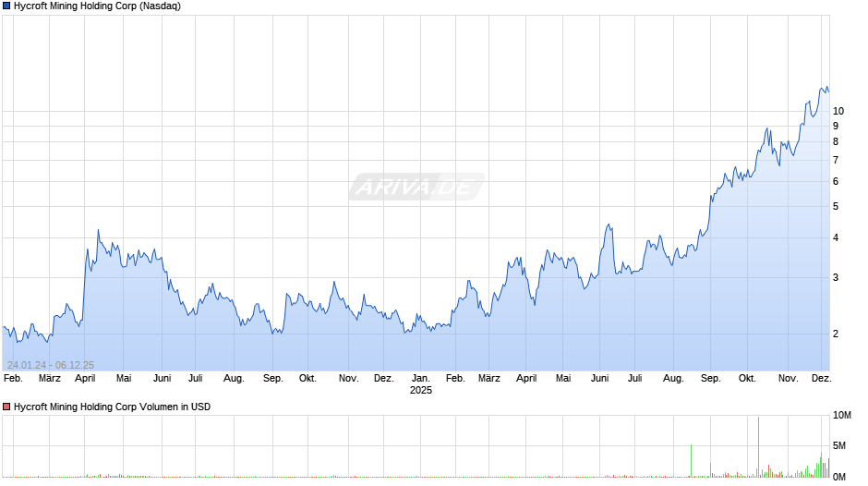
Task: Click the price axis label '5'
Action: (836, 206)
